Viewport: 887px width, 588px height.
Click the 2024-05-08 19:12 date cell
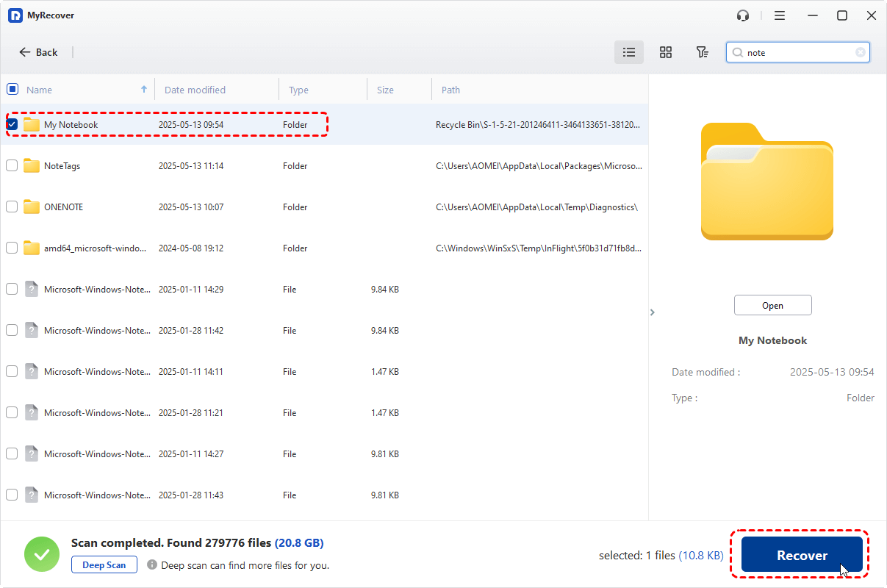tap(191, 248)
